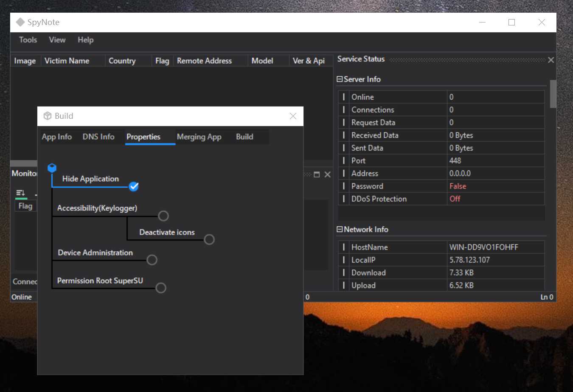Click the Build dialog's box icon in title bar
The image size is (573, 392).
point(48,116)
